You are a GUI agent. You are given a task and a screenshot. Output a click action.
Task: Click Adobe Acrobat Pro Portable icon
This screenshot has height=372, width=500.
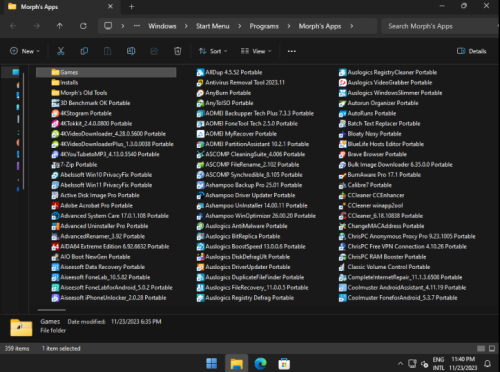(55, 206)
